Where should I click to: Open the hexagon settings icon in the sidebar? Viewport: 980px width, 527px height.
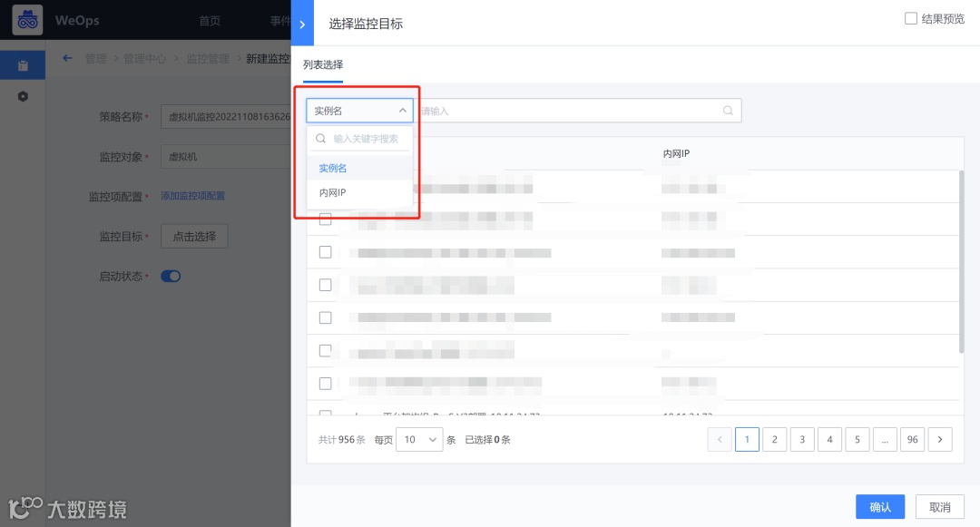23,96
